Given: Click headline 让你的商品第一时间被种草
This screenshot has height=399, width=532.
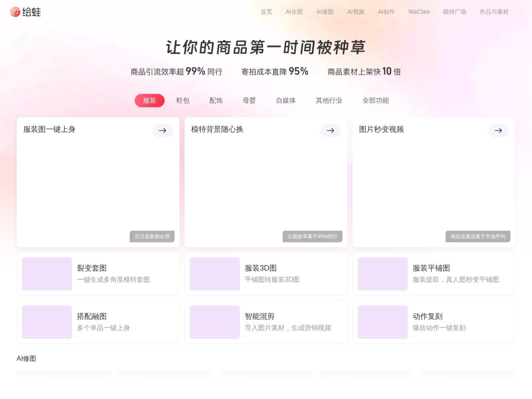Looking at the screenshot, I should tap(266, 47).
